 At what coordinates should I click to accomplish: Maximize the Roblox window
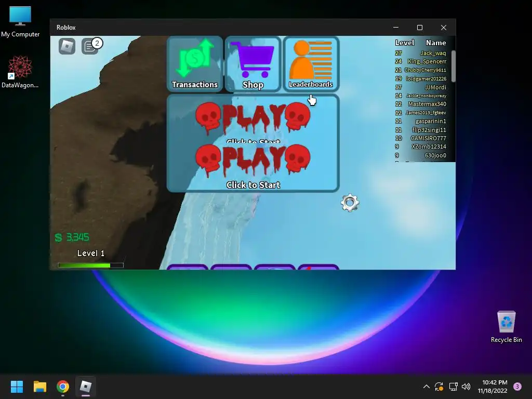[x=420, y=28]
